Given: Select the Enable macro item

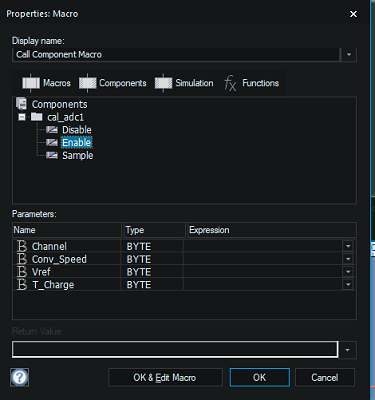Looking at the screenshot, I should point(76,143).
